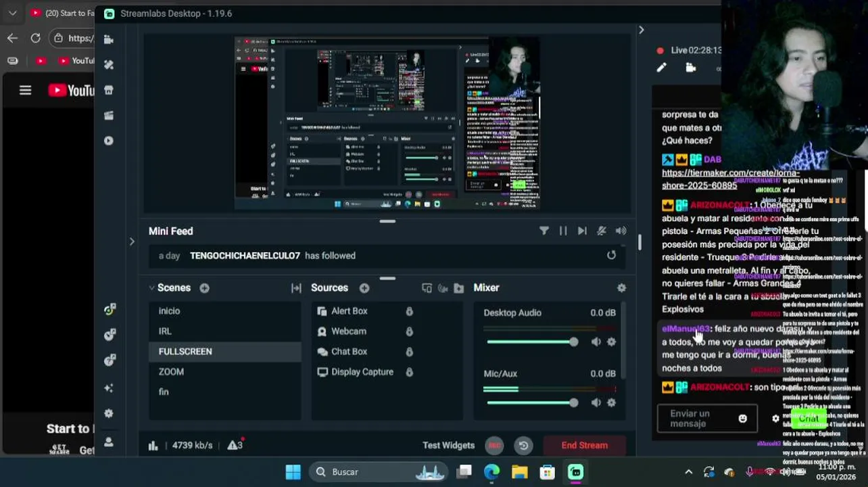Open Streamlabs settings gear in sidebar
868x487 pixels.
pos(109,413)
